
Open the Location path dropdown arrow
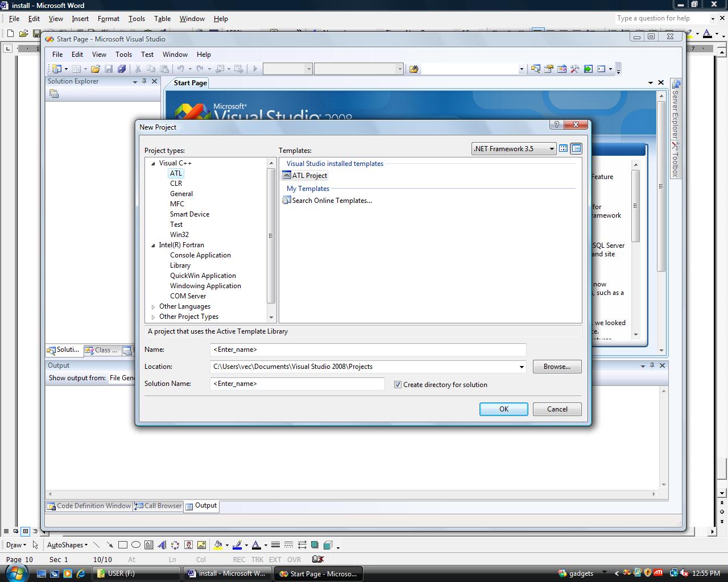522,367
